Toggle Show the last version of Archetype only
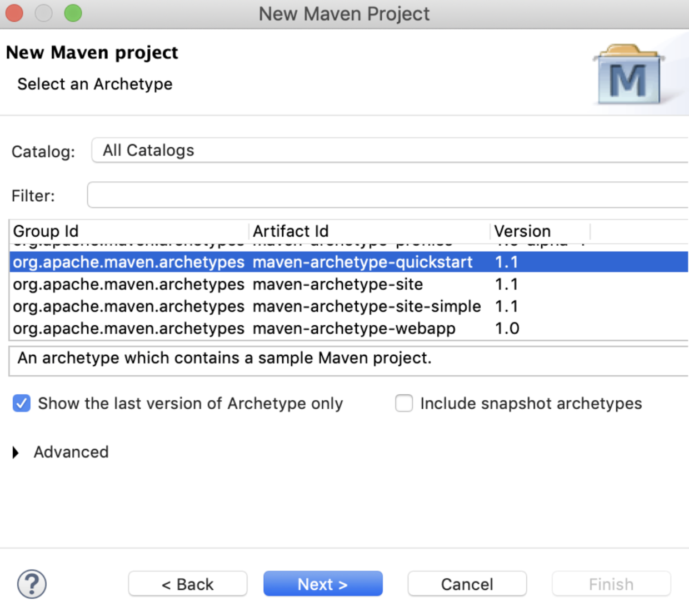 [22, 403]
